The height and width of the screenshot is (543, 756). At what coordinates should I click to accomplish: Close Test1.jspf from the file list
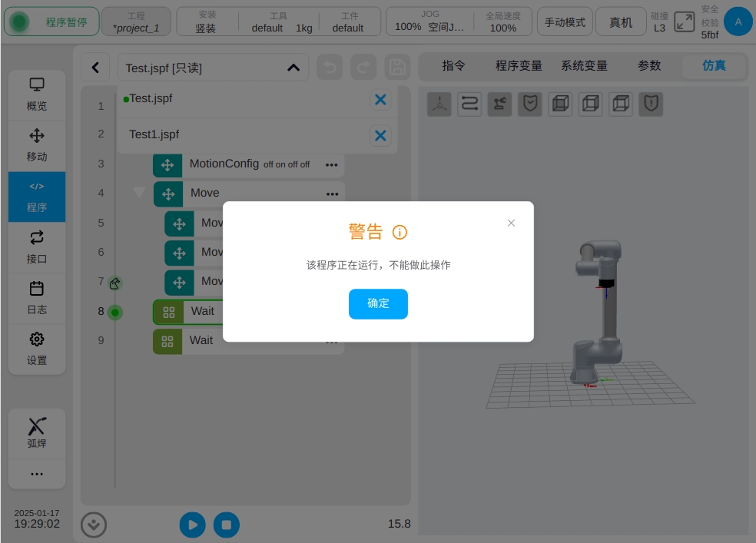(380, 136)
